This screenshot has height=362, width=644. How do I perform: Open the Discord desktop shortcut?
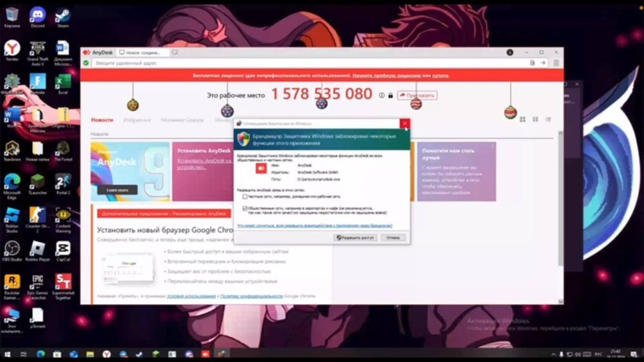pyautogui.click(x=37, y=17)
